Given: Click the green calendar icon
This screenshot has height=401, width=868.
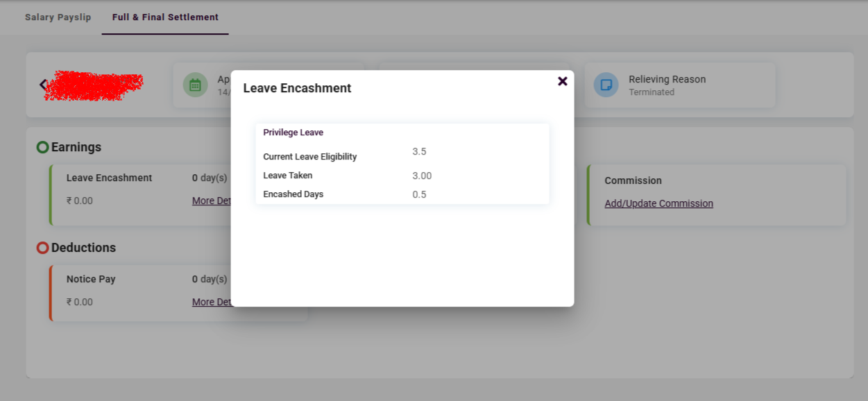Looking at the screenshot, I should (x=195, y=85).
